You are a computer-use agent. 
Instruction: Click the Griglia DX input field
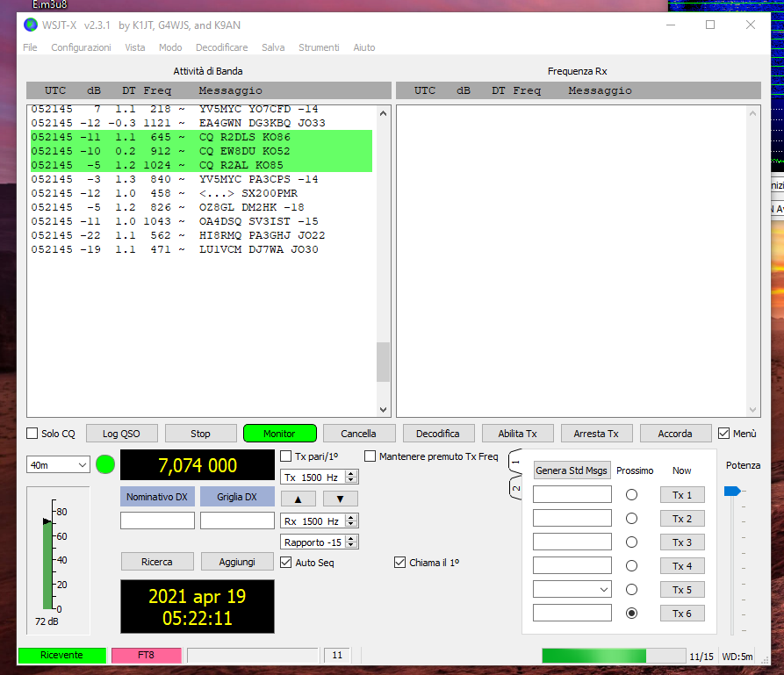238,521
